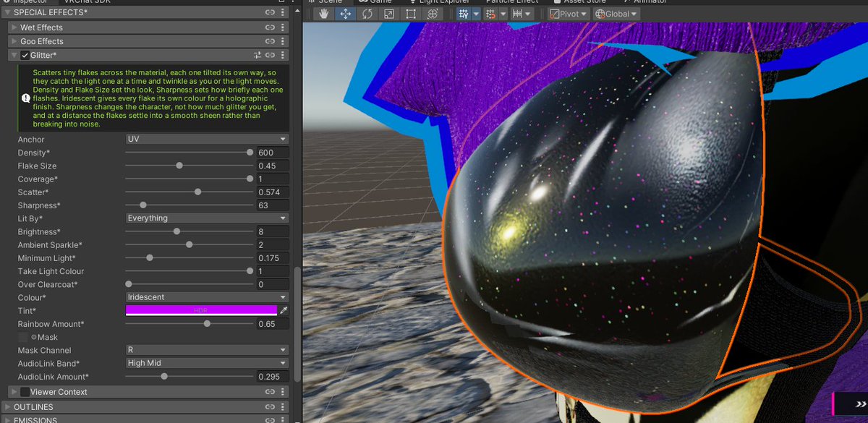Viewport: 868px width, 423px height.
Task: Collapse the SPECIAL EFFECTS section
Action: click(x=7, y=13)
